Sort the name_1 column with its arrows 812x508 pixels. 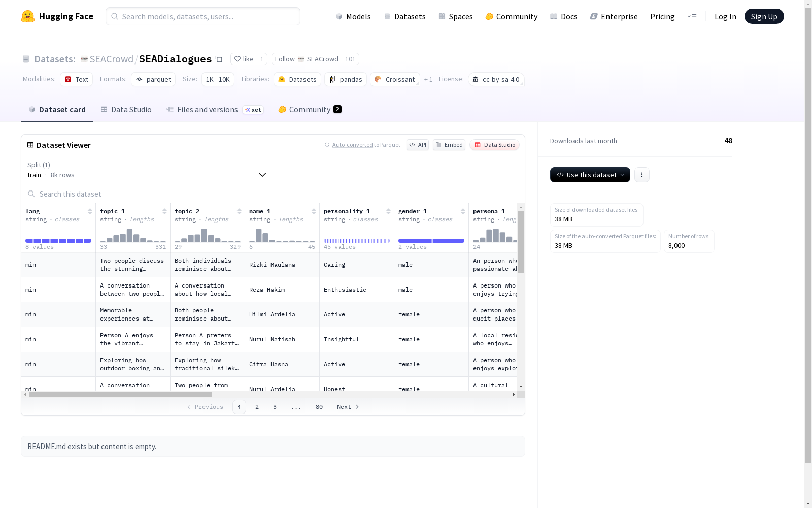pos(314,211)
